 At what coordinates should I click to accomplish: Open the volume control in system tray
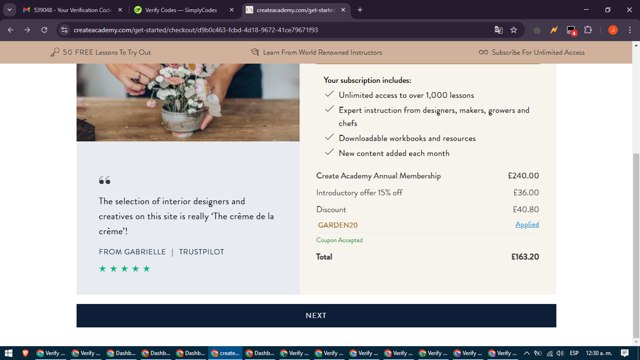coord(560,353)
